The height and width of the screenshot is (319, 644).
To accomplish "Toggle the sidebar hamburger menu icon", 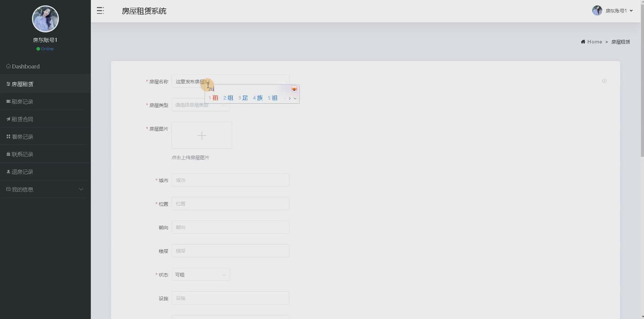I will tap(100, 11).
